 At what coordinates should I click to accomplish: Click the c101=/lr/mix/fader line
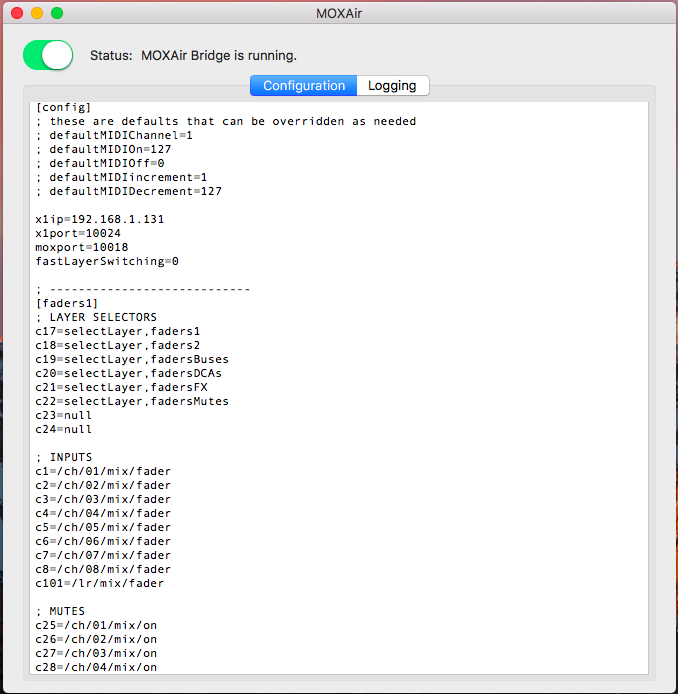100,583
